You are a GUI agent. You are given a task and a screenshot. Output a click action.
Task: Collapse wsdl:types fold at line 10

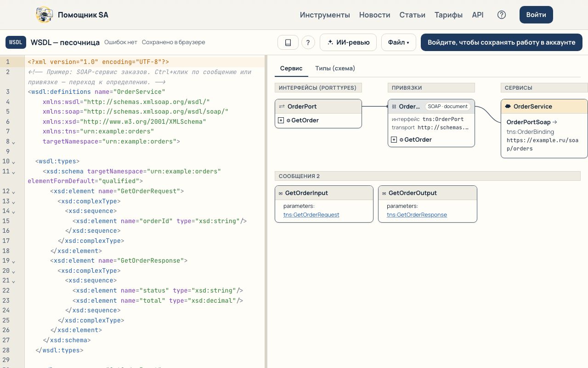13,161
